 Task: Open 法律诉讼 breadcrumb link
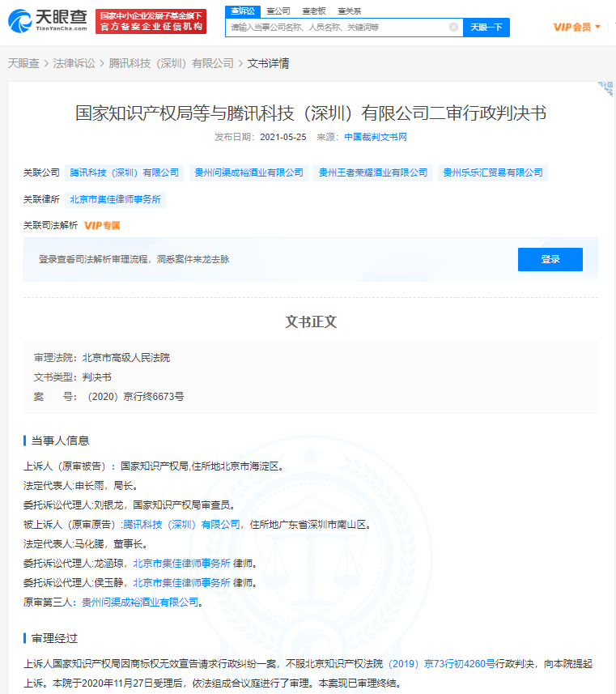(x=74, y=63)
